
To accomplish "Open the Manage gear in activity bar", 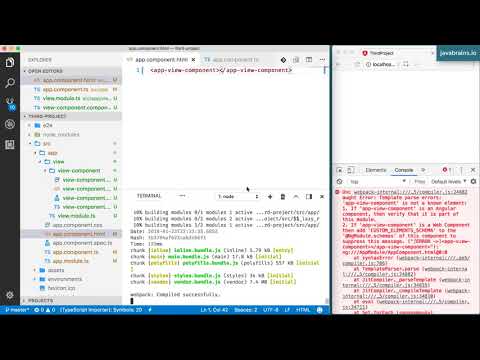I will click(x=10, y=295).
